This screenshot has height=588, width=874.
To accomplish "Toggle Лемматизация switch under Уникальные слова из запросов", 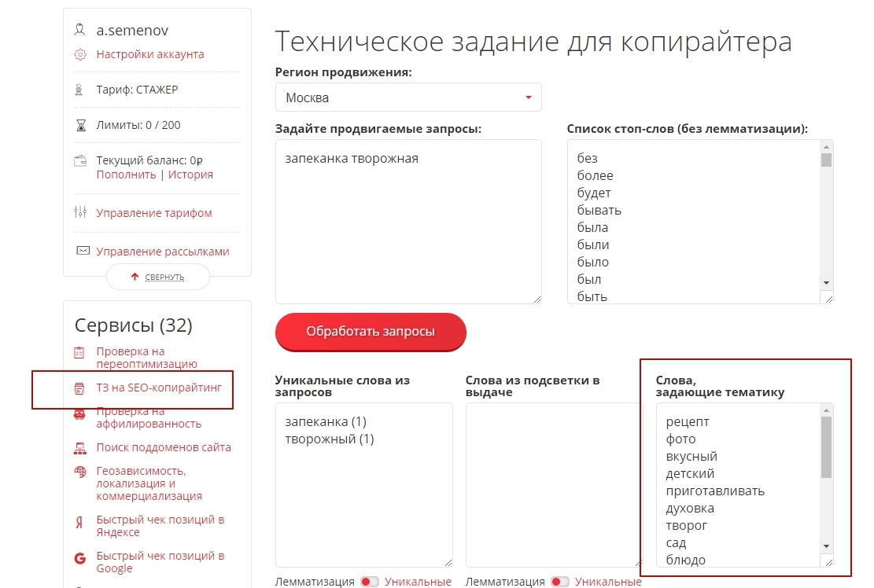I will pyautogui.click(x=370, y=582).
